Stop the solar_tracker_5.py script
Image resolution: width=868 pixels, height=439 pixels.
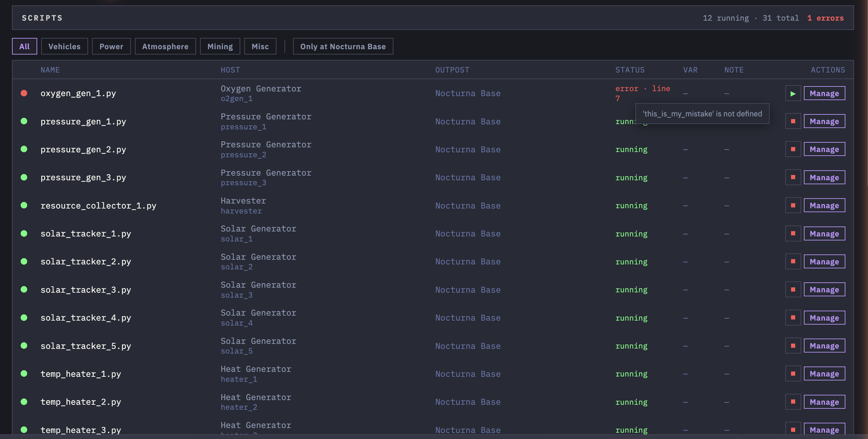click(x=793, y=346)
